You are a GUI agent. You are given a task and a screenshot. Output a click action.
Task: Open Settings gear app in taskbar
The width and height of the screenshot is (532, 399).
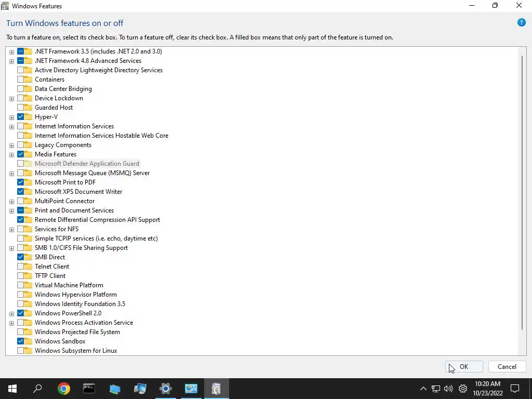coord(166,389)
